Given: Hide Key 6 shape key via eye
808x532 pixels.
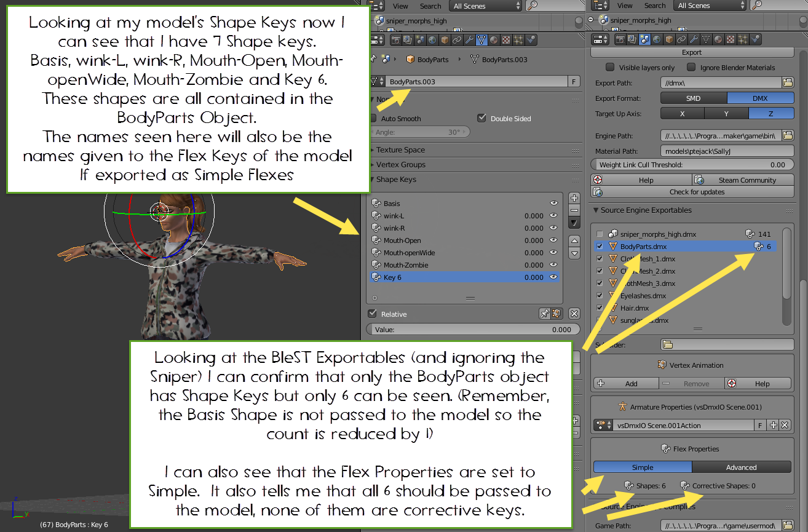Looking at the screenshot, I should tap(553, 277).
